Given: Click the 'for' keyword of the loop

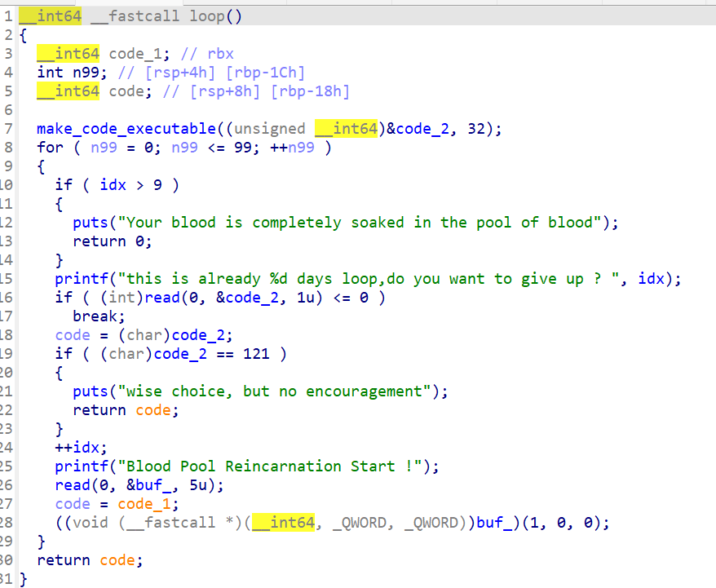Looking at the screenshot, I should point(50,148).
